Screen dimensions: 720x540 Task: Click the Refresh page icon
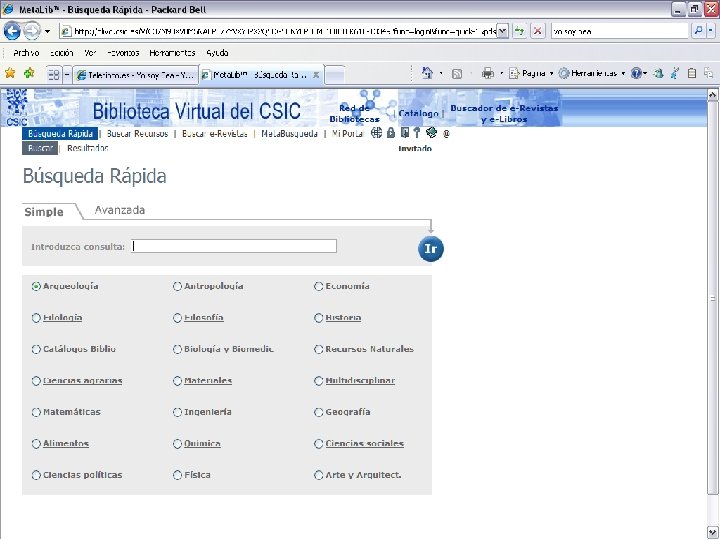[x=519, y=31]
